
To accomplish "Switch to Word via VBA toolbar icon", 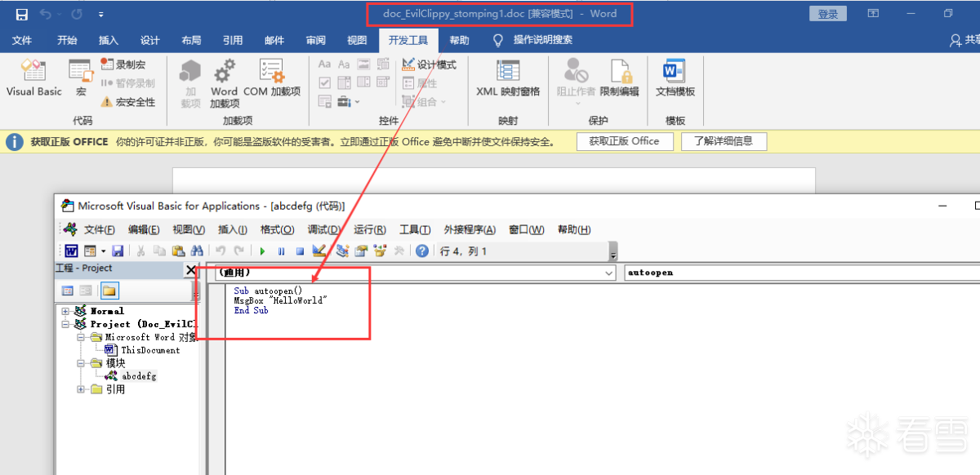I will tap(72, 251).
